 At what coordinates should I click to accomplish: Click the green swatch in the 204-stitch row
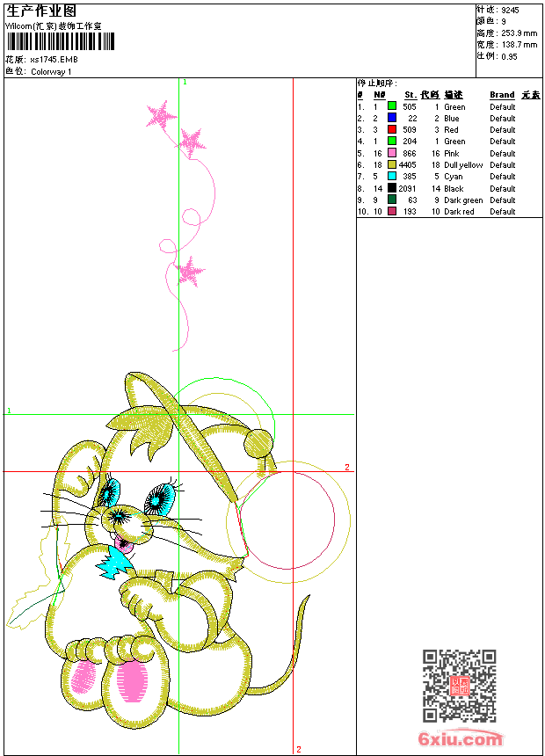[x=392, y=141]
